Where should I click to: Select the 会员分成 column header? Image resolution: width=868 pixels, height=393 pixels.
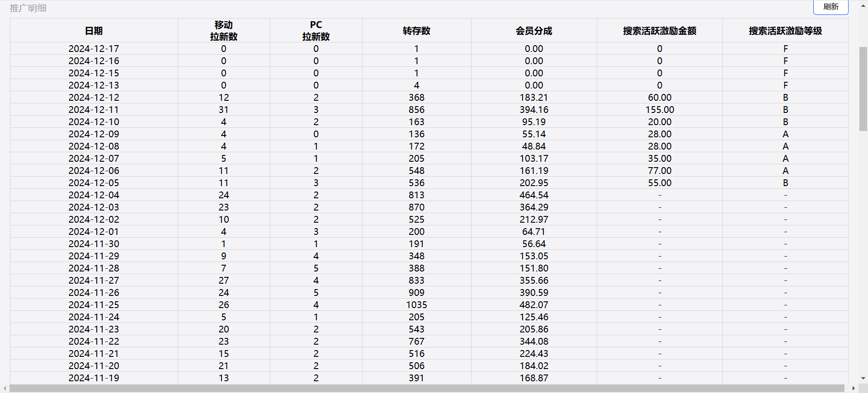[534, 31]
